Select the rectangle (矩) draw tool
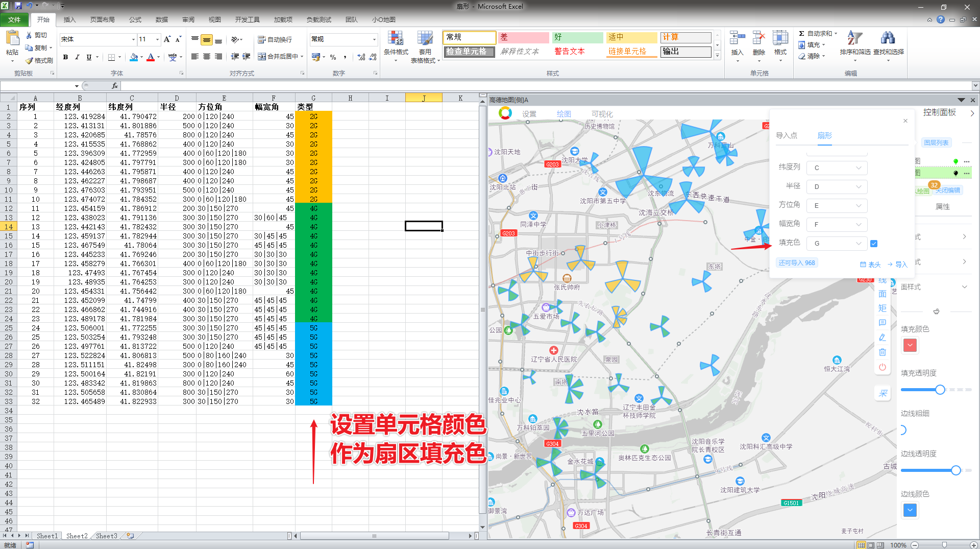The height and width of the screenshot is (549, 980). 883,308
